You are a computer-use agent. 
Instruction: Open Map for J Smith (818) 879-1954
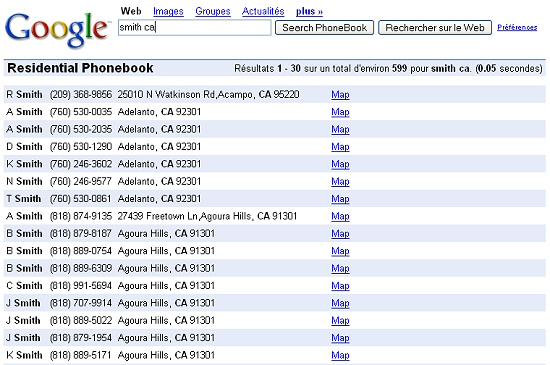(x=340, y=338)
